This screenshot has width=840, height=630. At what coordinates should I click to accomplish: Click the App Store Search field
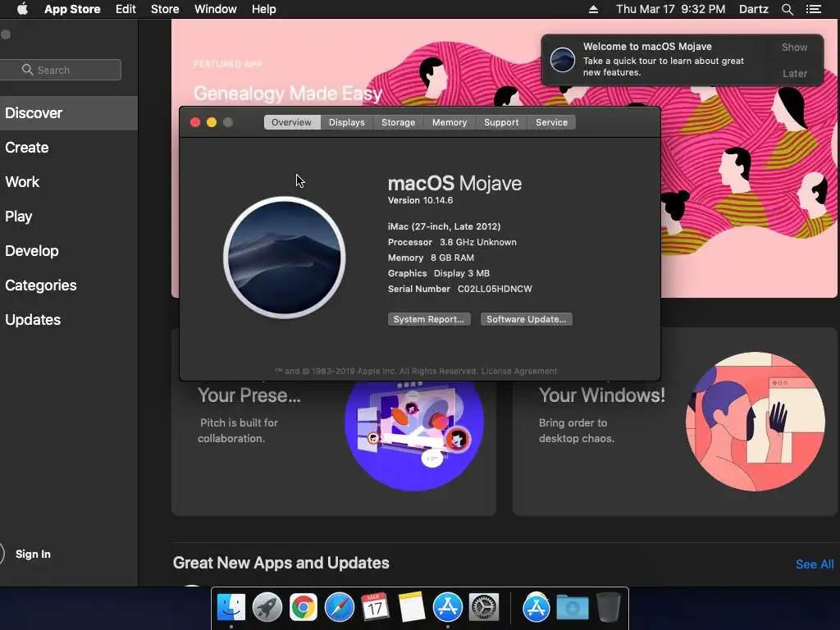point(60,70)
